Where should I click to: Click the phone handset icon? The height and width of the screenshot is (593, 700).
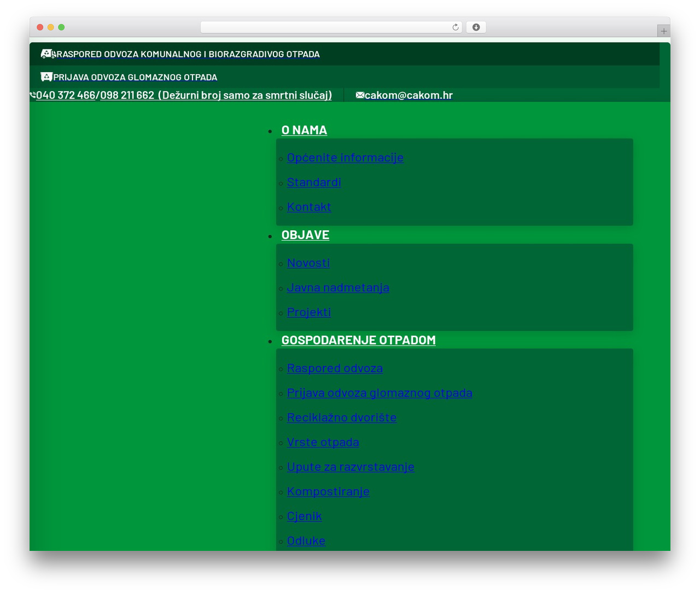point(33,95)
